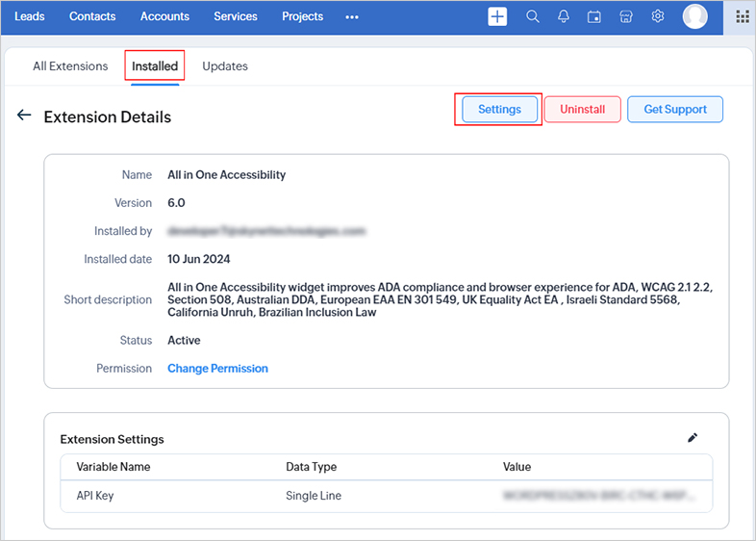The image size is (756, 541).
Task: Open the setup gear icon
Action: pos(657,16)
